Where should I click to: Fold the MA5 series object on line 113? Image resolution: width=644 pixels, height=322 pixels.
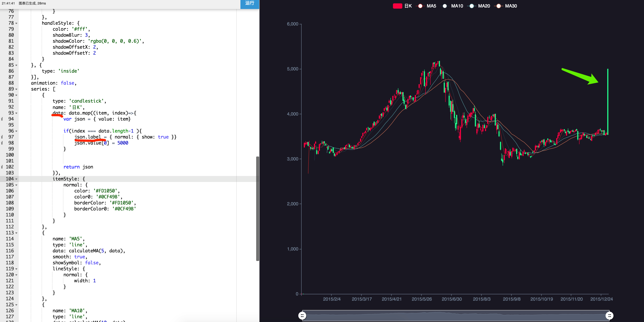[x=17, y=233]
